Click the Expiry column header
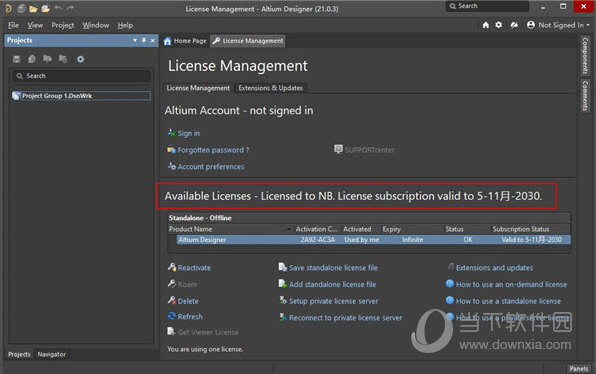This screenshot has width=596, height=374. point(392,229)
